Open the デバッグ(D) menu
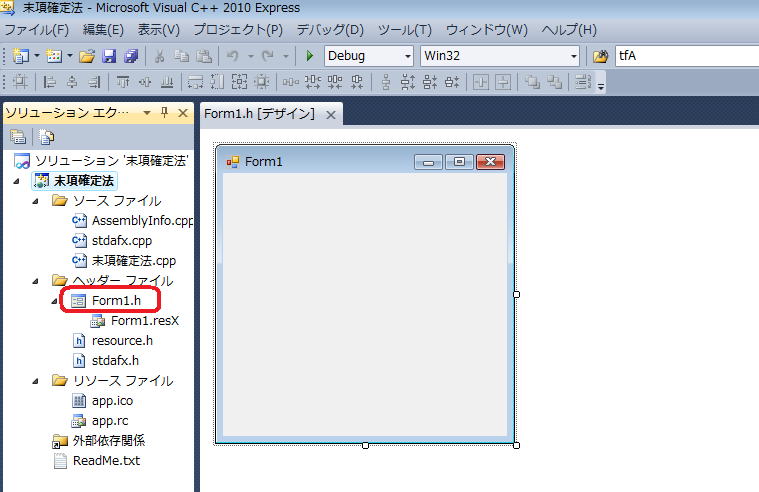 [x=330, y=30]
